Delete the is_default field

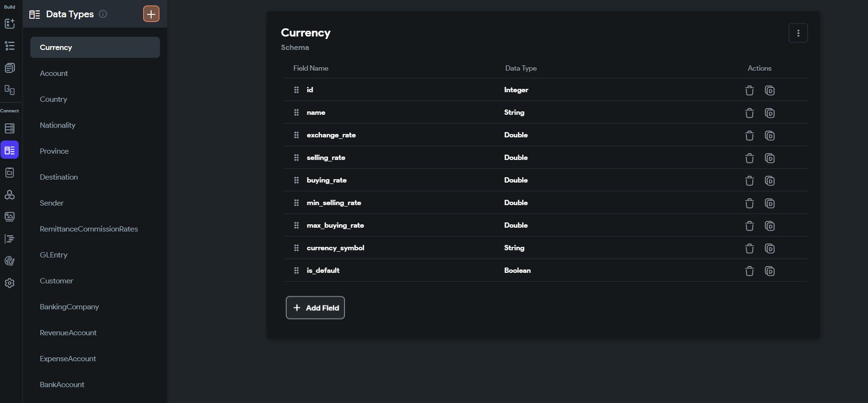pyautogui.click(x=749, y=271)
